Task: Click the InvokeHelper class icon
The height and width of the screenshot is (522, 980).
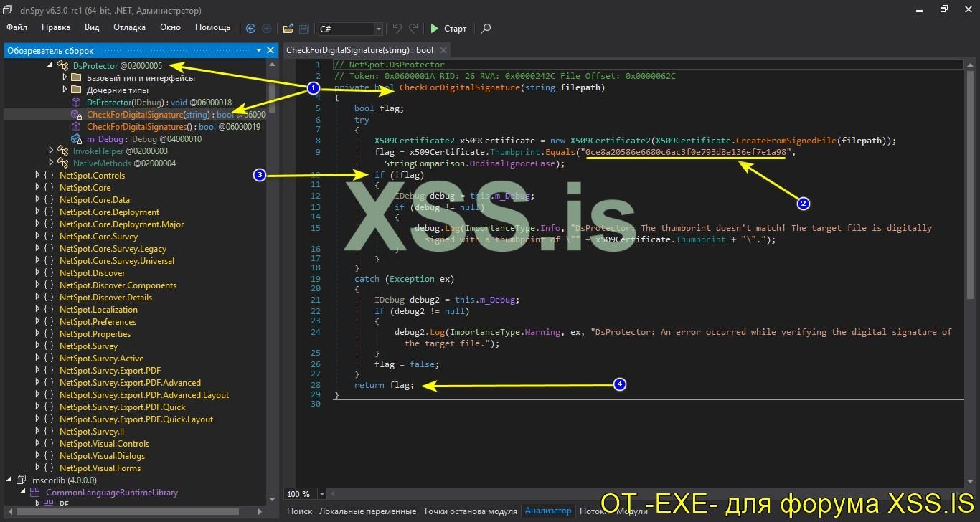Action: click(x=63, y=151)
